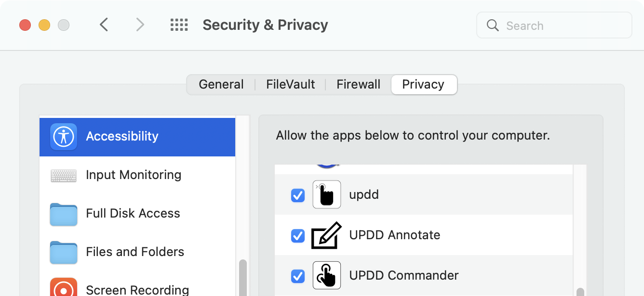Show all preferences grid icon
This screenshot has height=296, width=644.
(179, 25)
